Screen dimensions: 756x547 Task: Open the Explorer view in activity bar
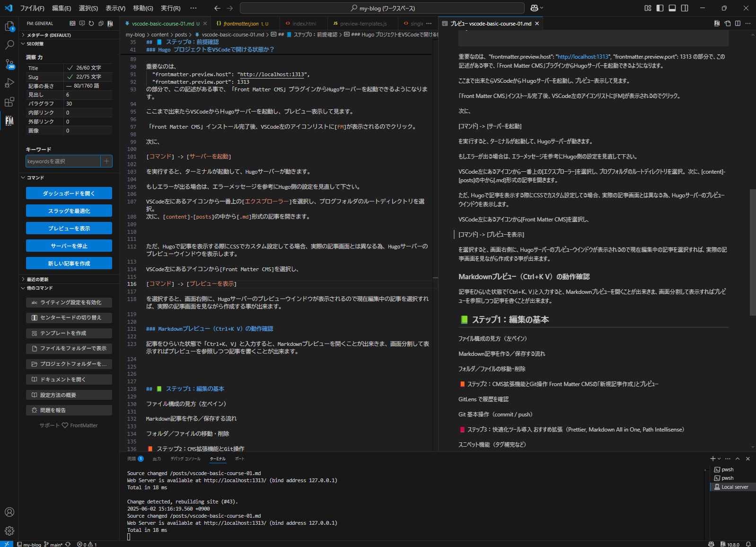click(x=9, y=26)
